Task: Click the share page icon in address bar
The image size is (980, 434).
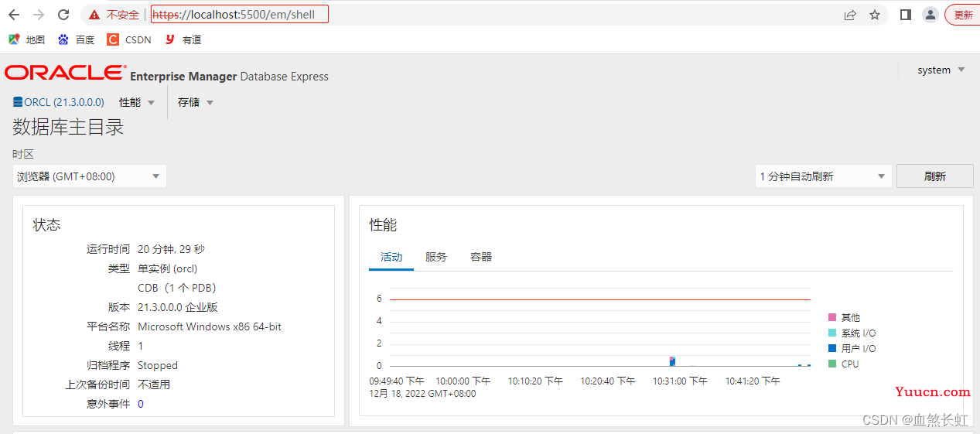Action: click(850, 15)
